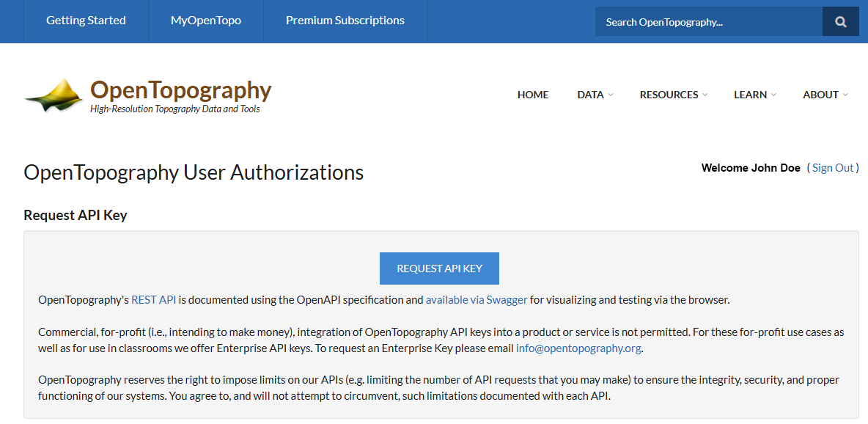Go to Premium Subscriptions

point(345,21)
